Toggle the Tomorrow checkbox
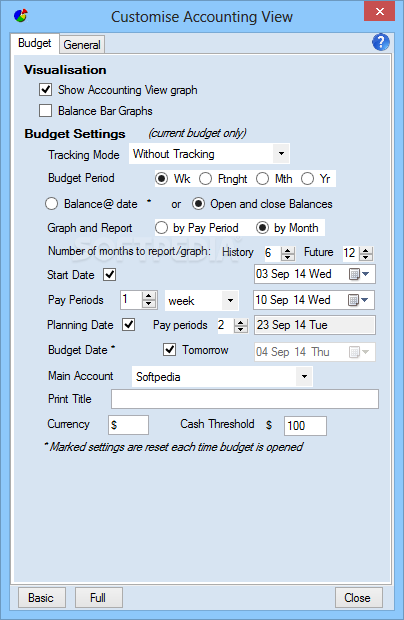Screen dimensions: 404x620 click(x=170, y=350)
